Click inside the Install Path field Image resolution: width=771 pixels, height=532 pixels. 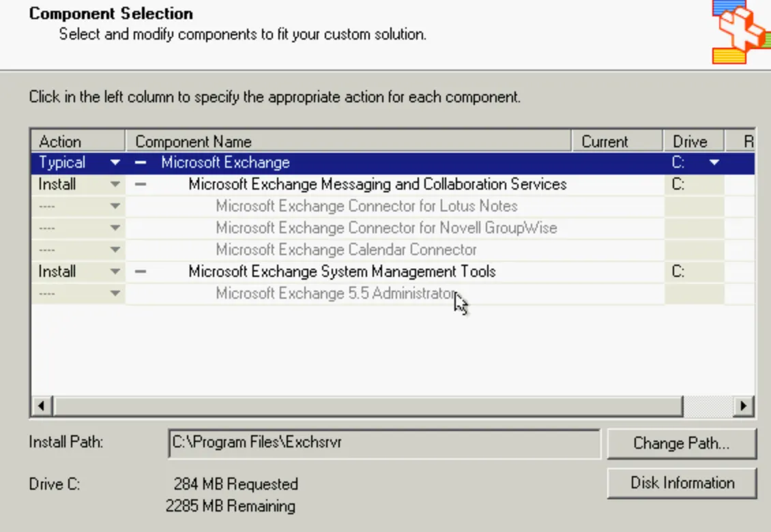(382, 443)
